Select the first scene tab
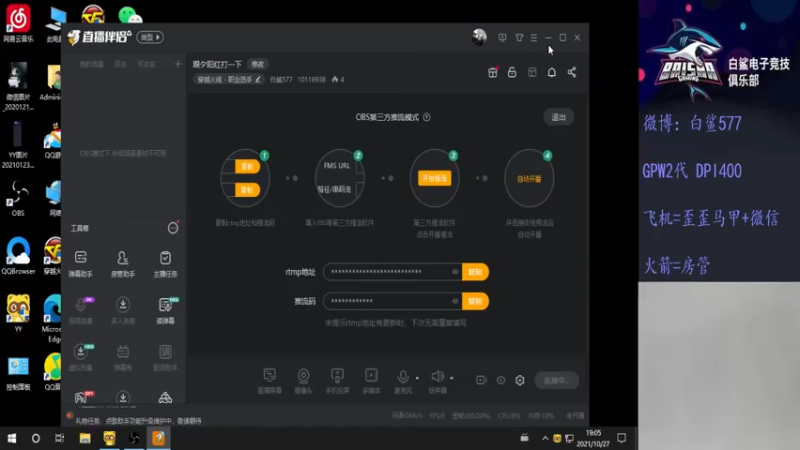800x450 pixels. coord(91,64)
